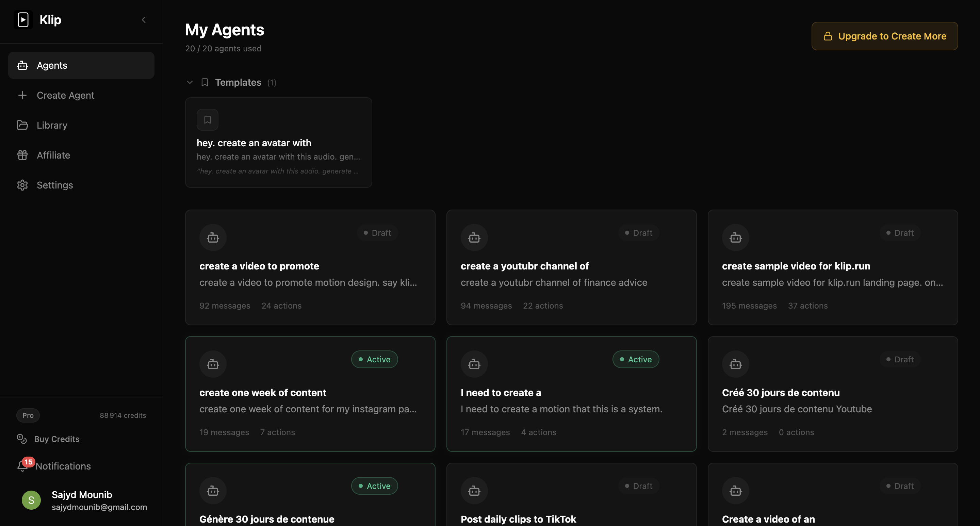The width and height of the screenshot is (980, 526).
Task: Click the green S user avatar
Action: click(x=31, y=500)
